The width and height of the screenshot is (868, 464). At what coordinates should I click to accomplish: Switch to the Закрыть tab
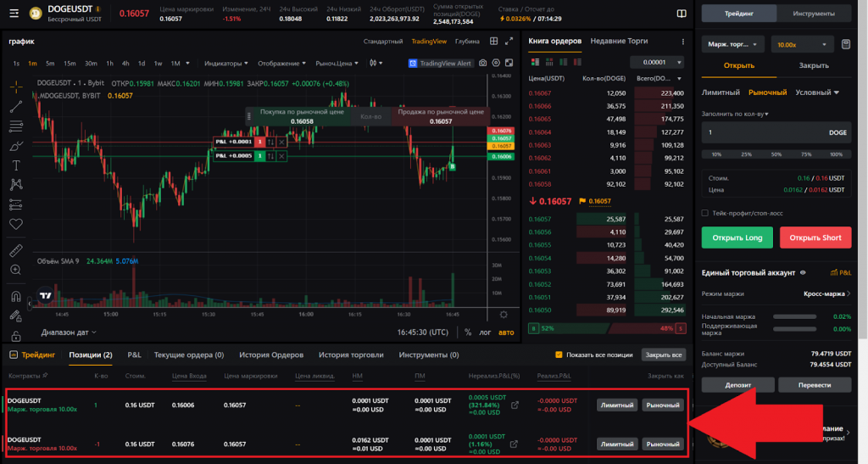click(813, 65)
